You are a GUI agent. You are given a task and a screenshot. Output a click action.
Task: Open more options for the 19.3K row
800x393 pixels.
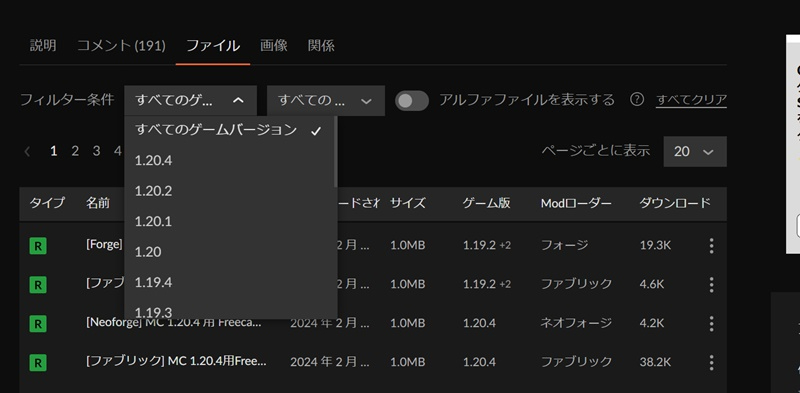coord(711,246)
